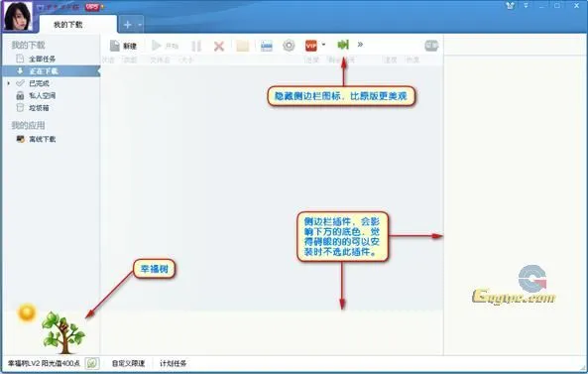Click the green hide-sidebar arrow icon
The image size is (588, 374).
coord(343,45)
